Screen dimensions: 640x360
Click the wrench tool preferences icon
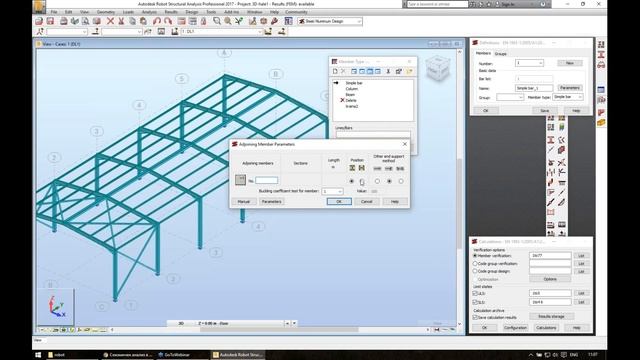pos(275,21)
